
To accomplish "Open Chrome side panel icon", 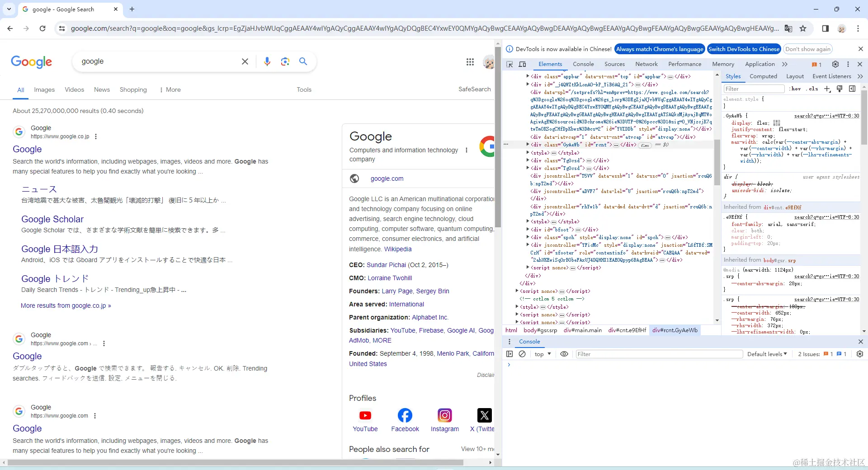I will click(826, 28).
